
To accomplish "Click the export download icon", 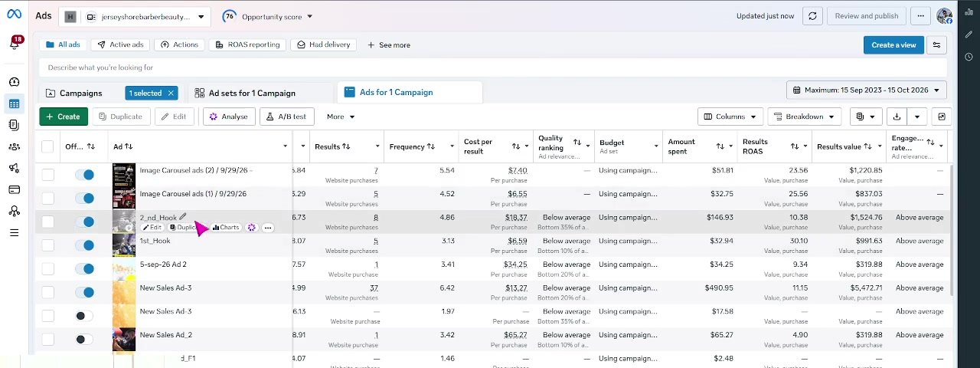I will tap(897, 117).
